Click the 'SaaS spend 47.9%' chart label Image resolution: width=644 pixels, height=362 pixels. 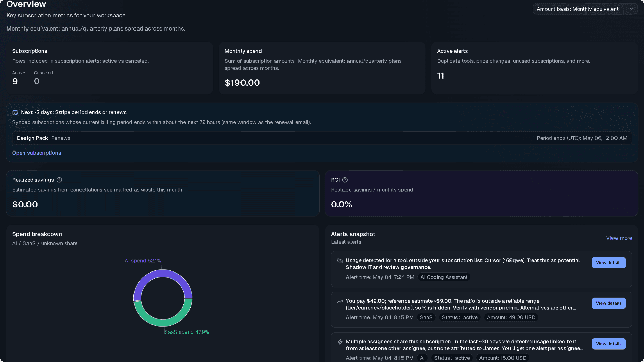click(x=186, y=332)
